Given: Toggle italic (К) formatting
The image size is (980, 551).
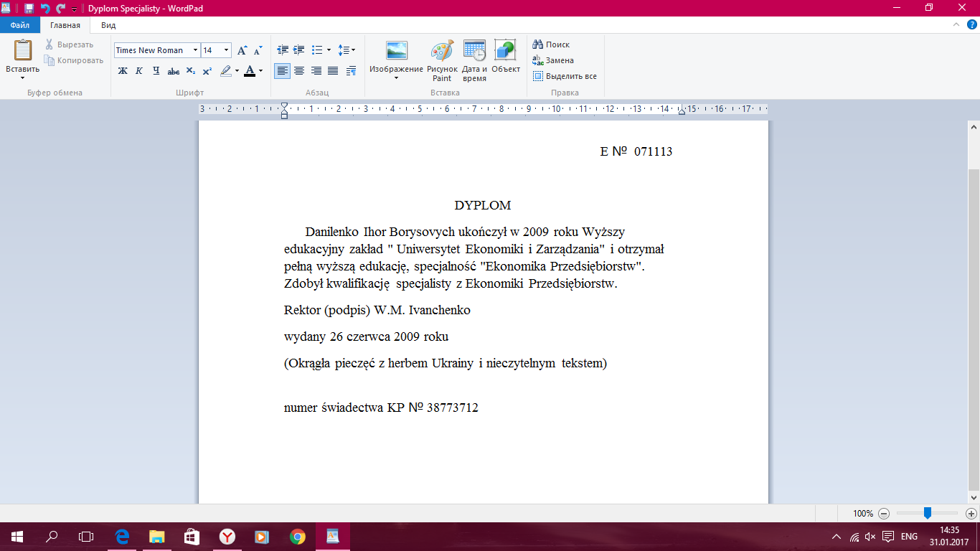Looking at the screenshot, I should click(x=139, y=71).
